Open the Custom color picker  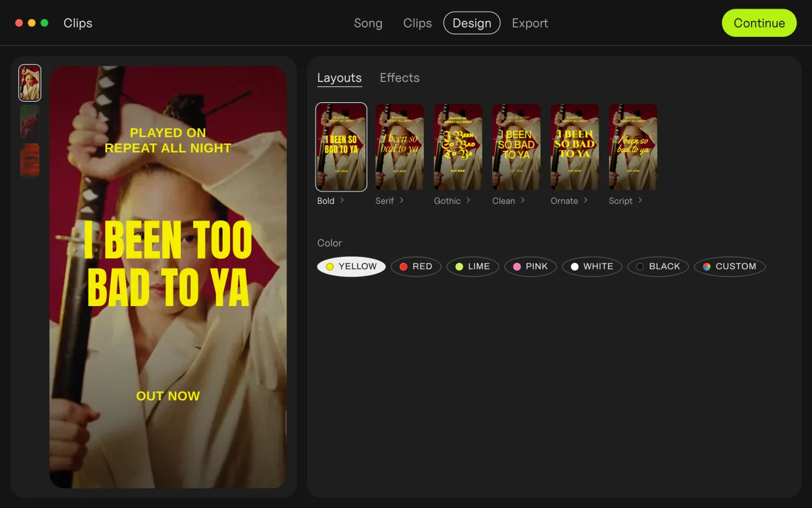pos(730,267)
